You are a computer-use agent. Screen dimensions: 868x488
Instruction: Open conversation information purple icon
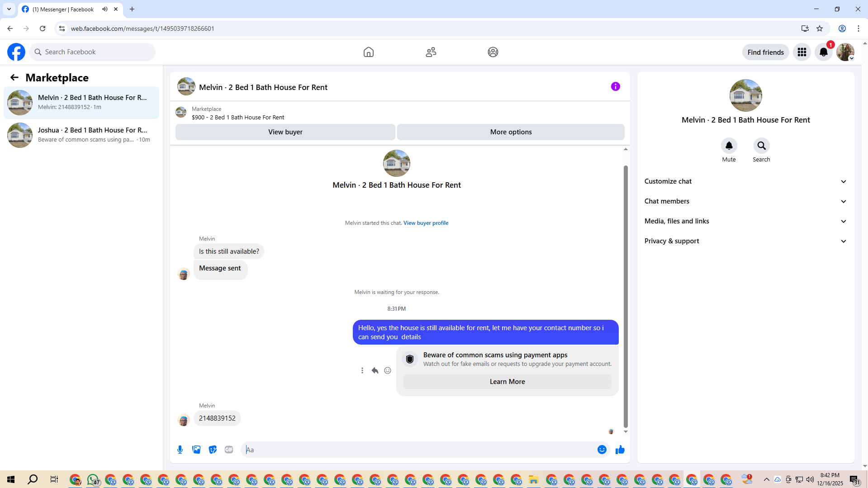click(x=616, y=86)
